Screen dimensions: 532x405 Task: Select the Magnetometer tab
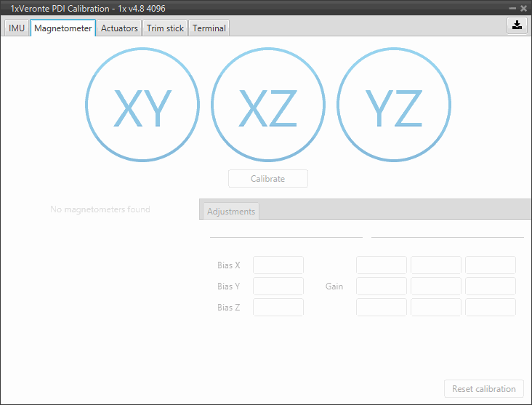click(63, 28)
